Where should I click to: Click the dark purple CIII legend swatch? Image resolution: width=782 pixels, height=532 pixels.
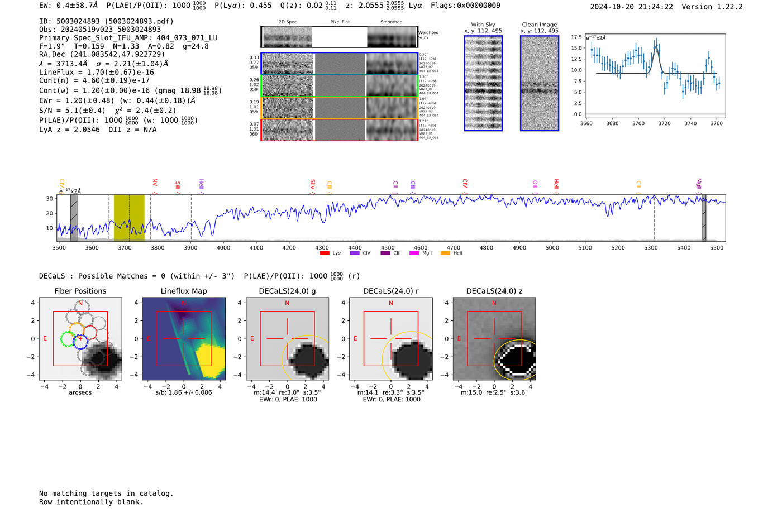coord(385,253)
